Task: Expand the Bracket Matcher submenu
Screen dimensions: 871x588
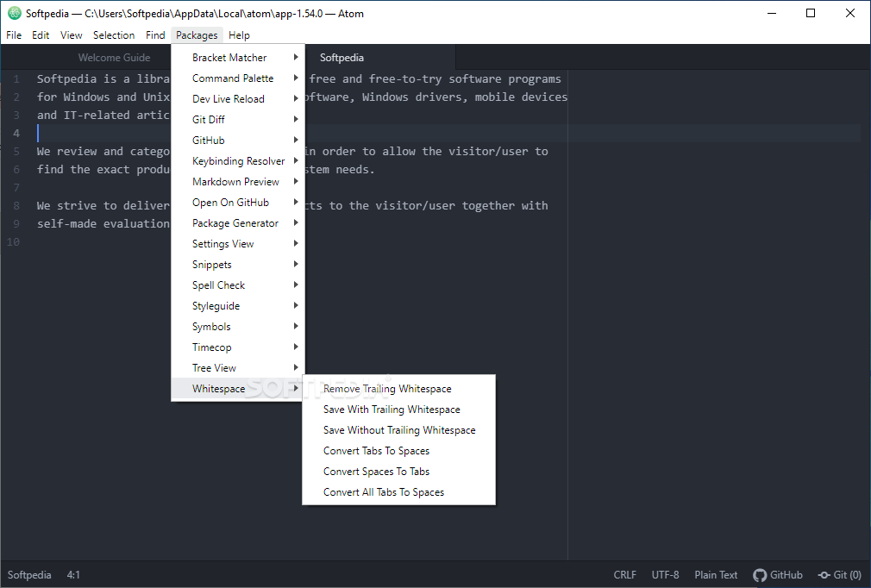Action: point(238,57)
